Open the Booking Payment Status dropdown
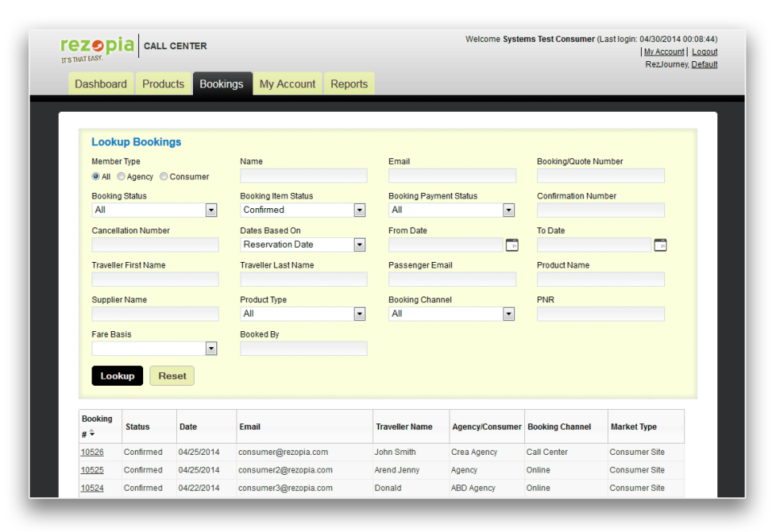The width and height of the screenshot is (772, 532). (451, 210)
